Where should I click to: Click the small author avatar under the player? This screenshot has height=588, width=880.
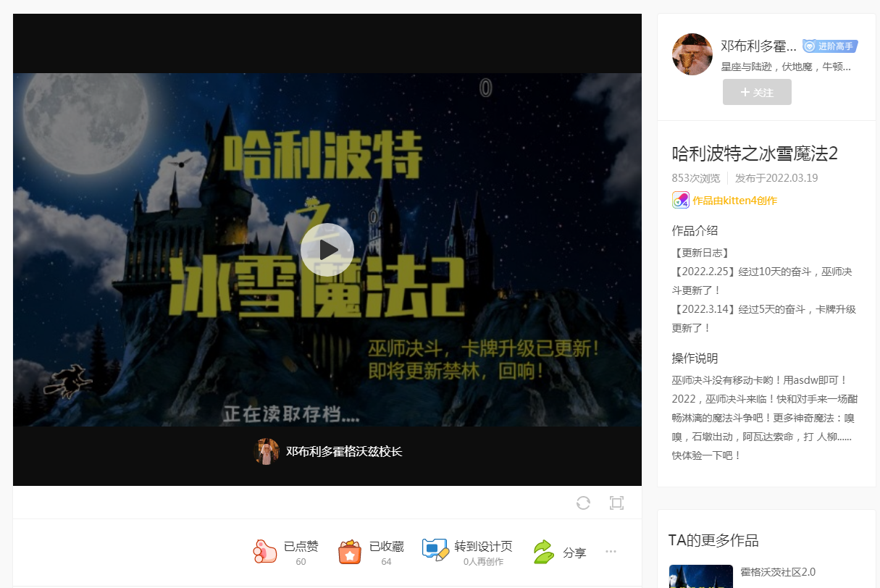(x=267, y=451)
